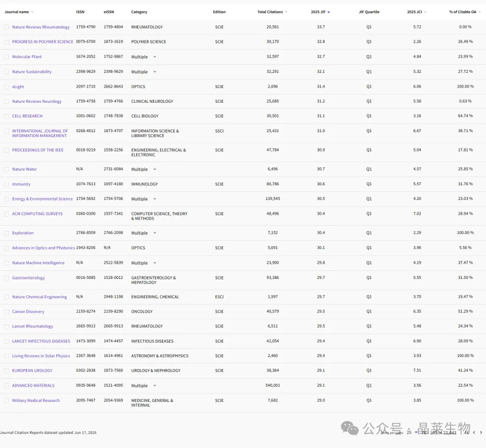486x448 pixels.
Task: Click JCI value 7.51
Action: [417, 370]
